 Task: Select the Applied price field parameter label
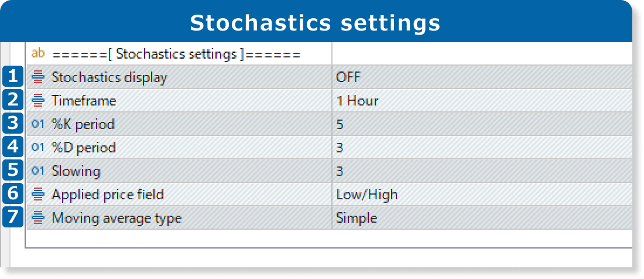108,195
